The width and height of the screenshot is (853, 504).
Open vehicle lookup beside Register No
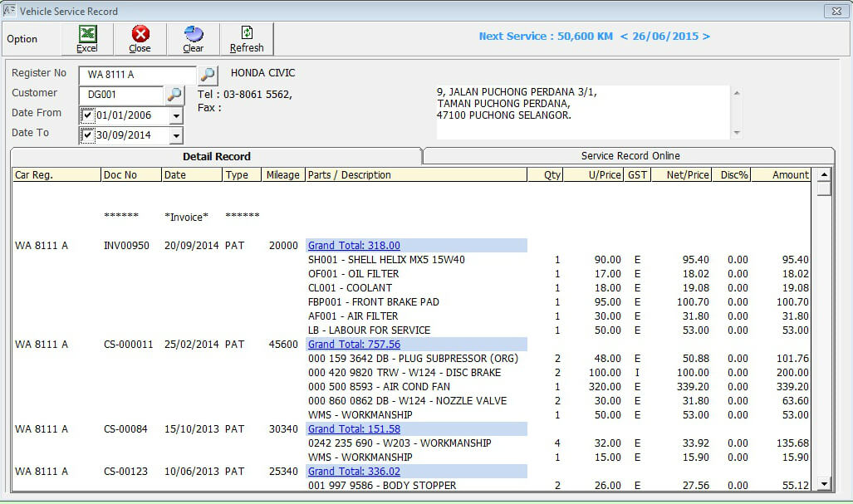point(208,75)
